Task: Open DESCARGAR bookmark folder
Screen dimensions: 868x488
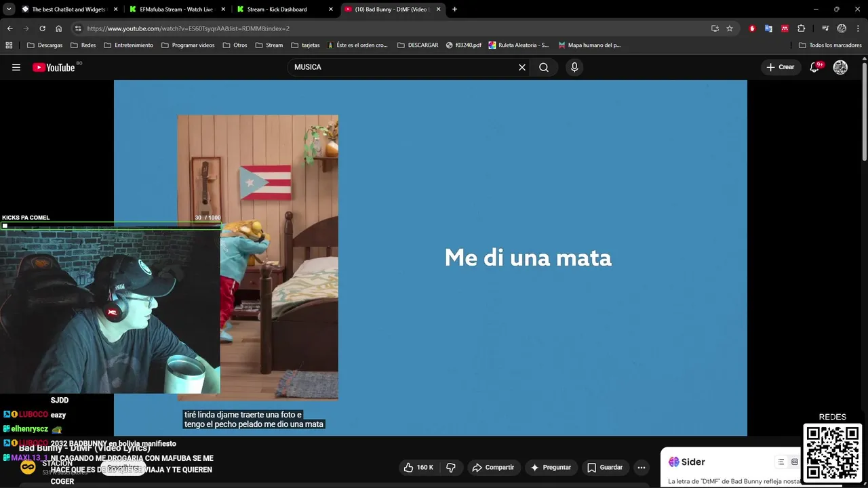Action: tap(418, 45)
